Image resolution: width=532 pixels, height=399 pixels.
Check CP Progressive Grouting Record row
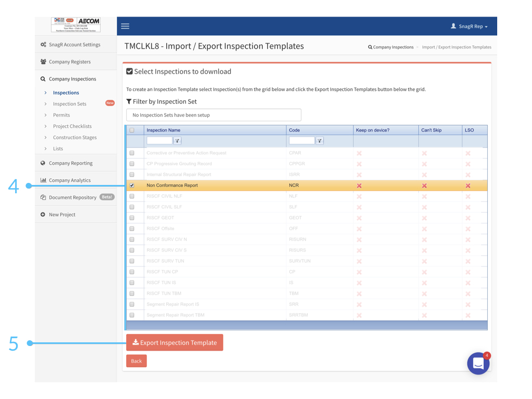tap(132, 164)
